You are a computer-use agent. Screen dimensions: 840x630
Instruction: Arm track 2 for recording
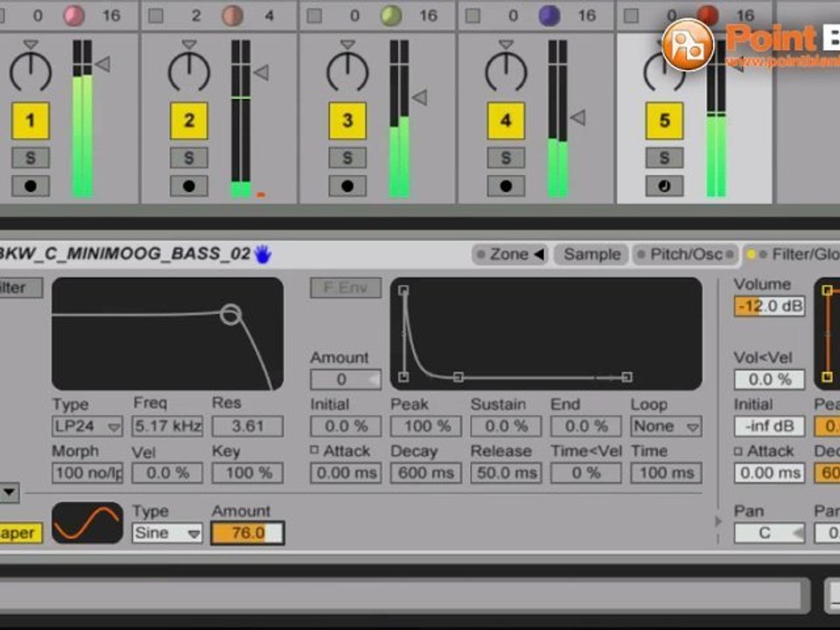pyautogui.click(x=189, y=185)
